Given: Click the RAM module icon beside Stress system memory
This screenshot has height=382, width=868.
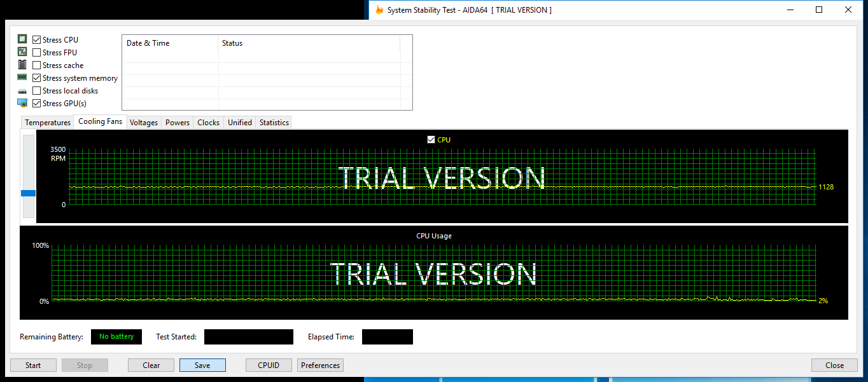Looking at the screenshot, I should coord(22,78).
